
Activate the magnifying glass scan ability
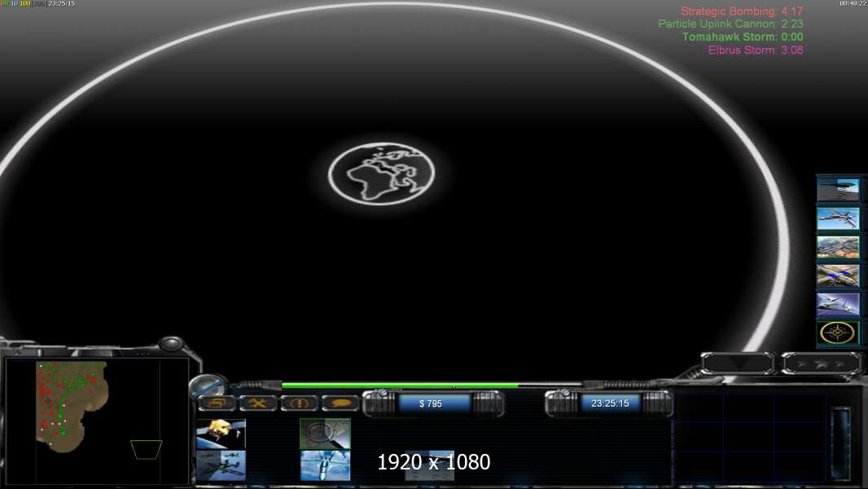[325, 433]
